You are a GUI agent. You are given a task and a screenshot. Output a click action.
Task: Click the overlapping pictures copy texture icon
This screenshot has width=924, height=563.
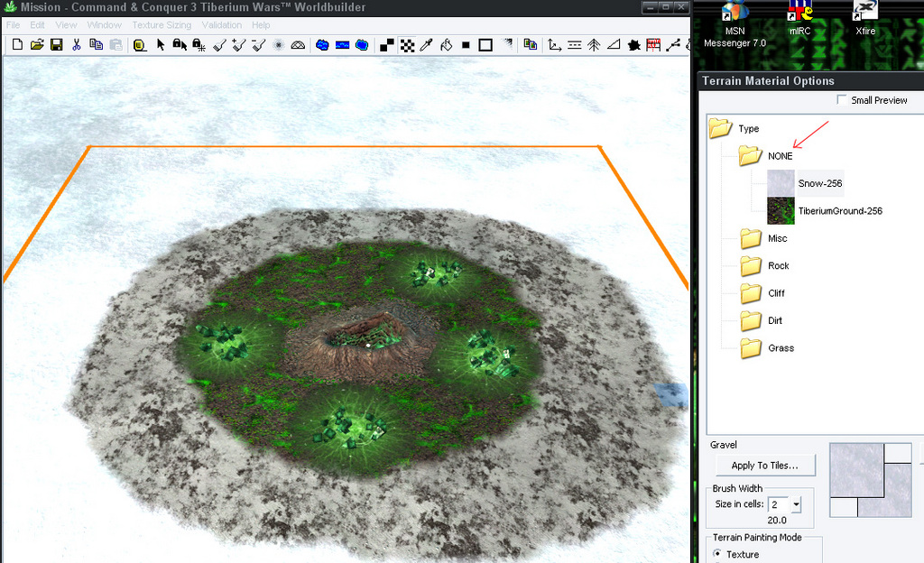pos(531,45)
